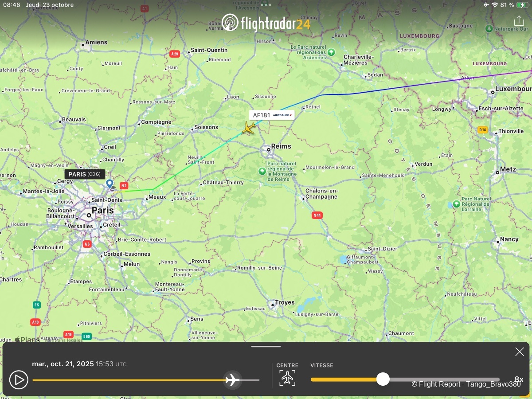Screen dimensions: 532x399
Task: Click the Reims city marker on map
Action: coord(269,150)
